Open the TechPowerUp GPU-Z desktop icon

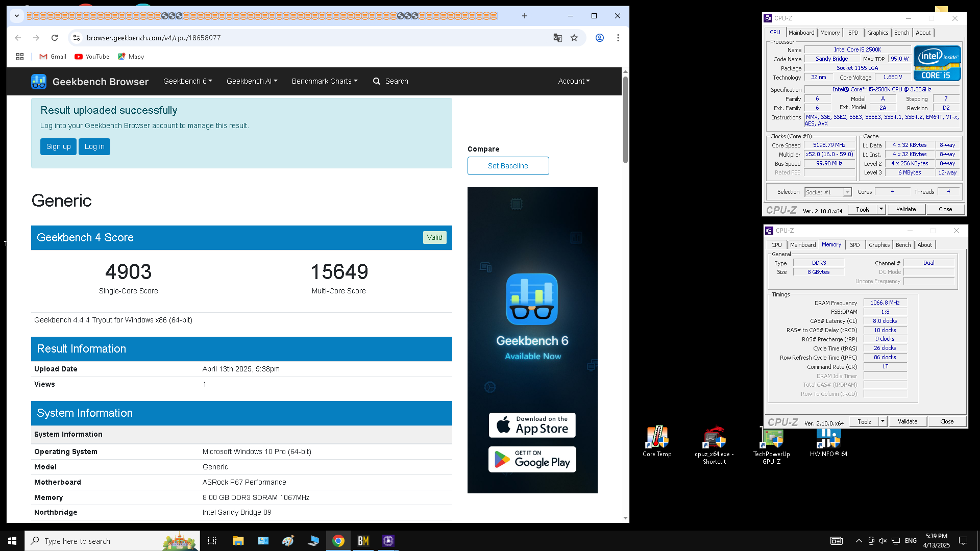[x=771, y=445]
